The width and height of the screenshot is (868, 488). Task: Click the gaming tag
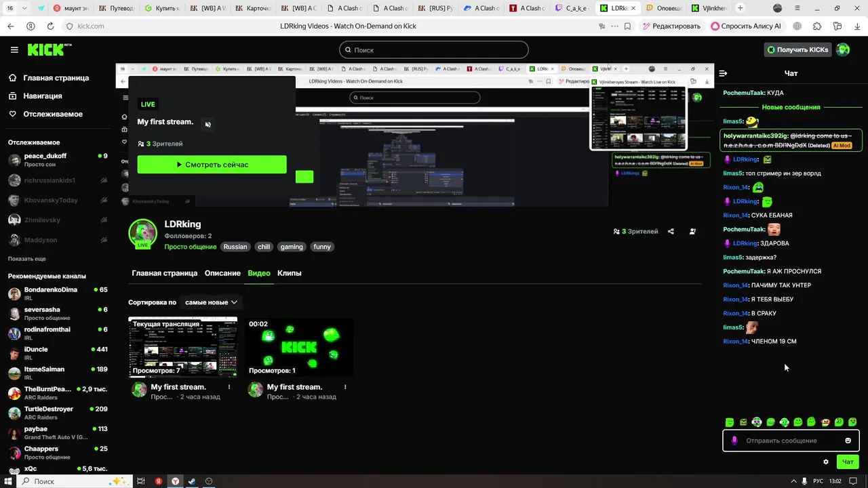[x=292, y=247]
